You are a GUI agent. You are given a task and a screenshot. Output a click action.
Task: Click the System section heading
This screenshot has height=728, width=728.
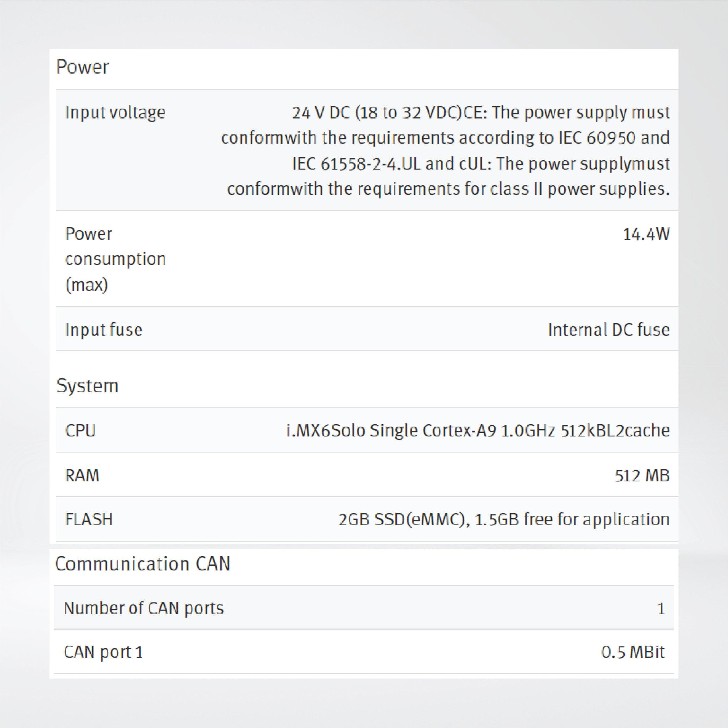coord(87,386)
